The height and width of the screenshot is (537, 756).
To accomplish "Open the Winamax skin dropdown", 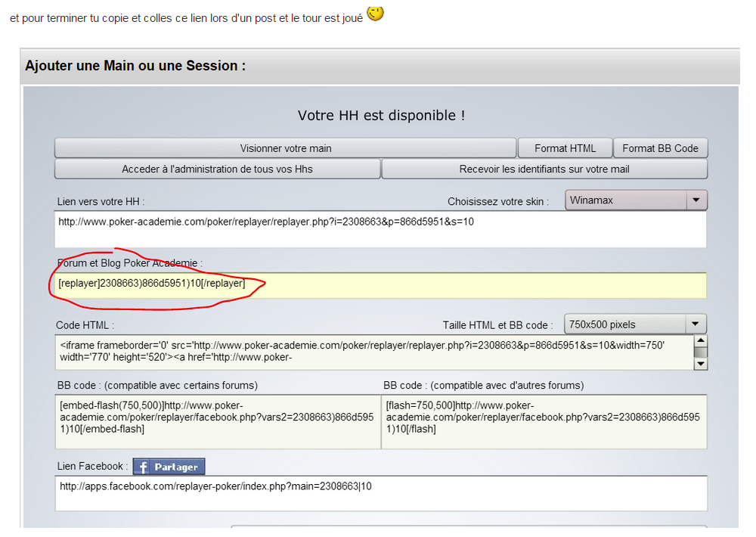I will (636, 200).
